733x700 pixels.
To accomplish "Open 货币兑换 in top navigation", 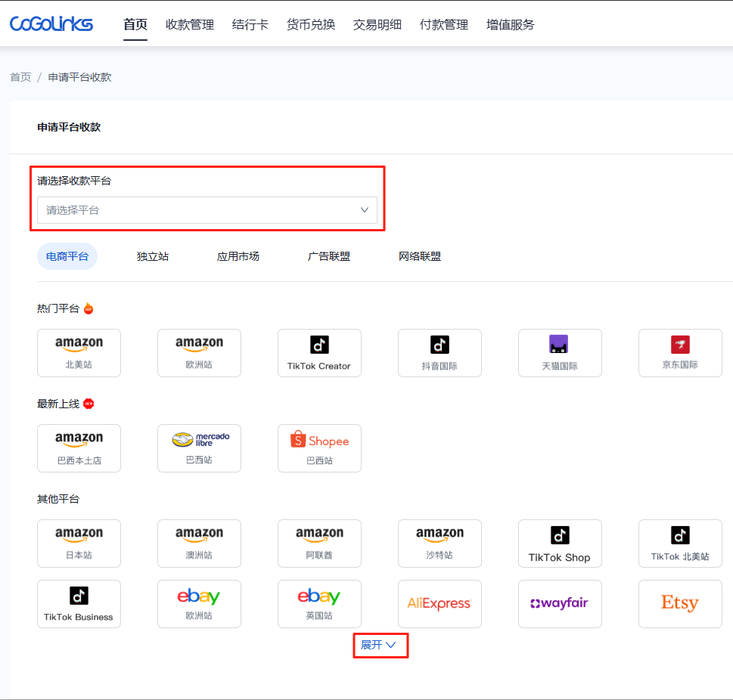I will [x=311, y=24].
